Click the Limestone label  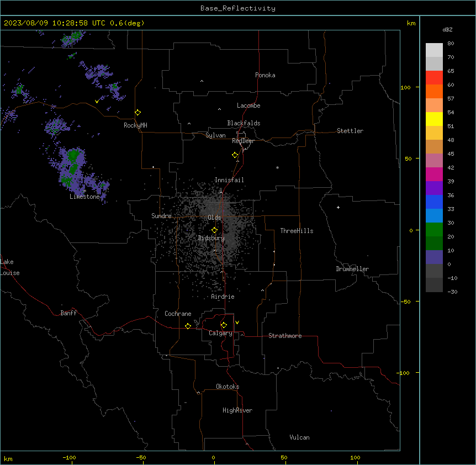(84, 197)
